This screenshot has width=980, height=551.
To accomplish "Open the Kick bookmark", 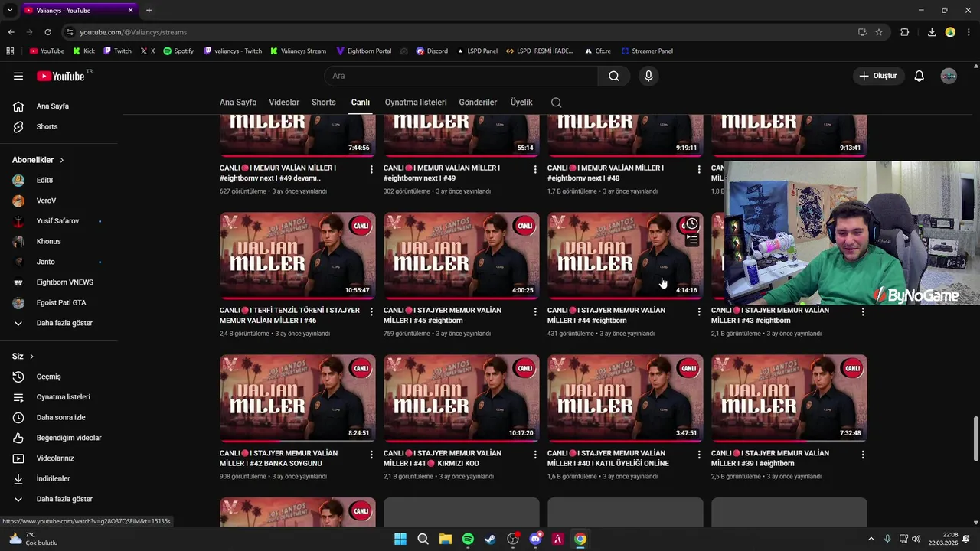I will pyautogui.click(x=84, y=51).
